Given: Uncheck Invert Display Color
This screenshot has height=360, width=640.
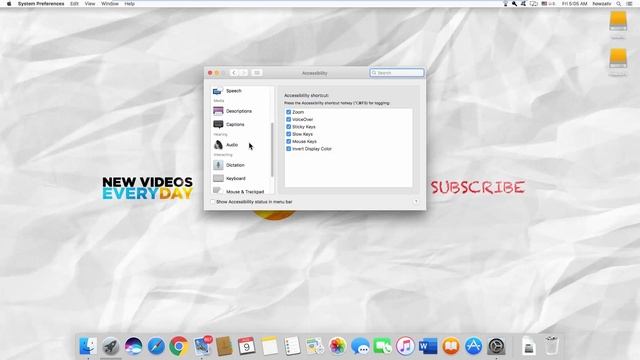Looking at the screenshot, I should tap(289, 149).
